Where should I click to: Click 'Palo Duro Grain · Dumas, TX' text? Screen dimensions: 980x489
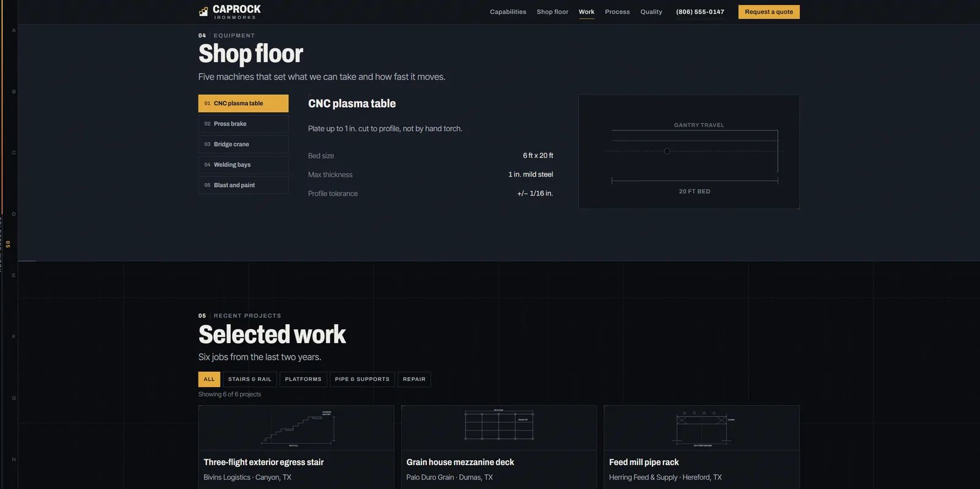coord(450,477)
